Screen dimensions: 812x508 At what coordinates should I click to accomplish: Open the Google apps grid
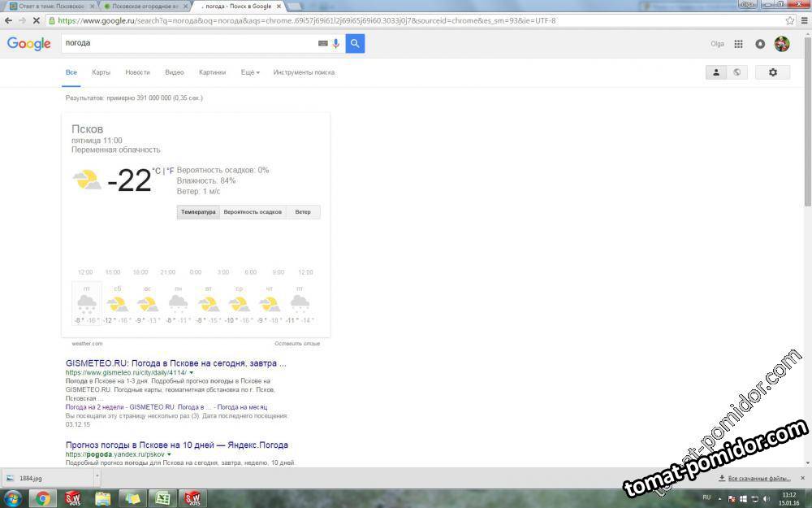(x=738, y=44)
